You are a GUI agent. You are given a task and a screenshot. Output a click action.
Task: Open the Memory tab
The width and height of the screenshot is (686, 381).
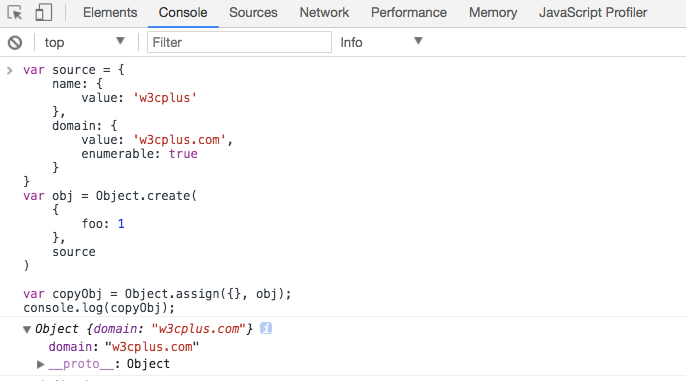[x=493, y=13]
